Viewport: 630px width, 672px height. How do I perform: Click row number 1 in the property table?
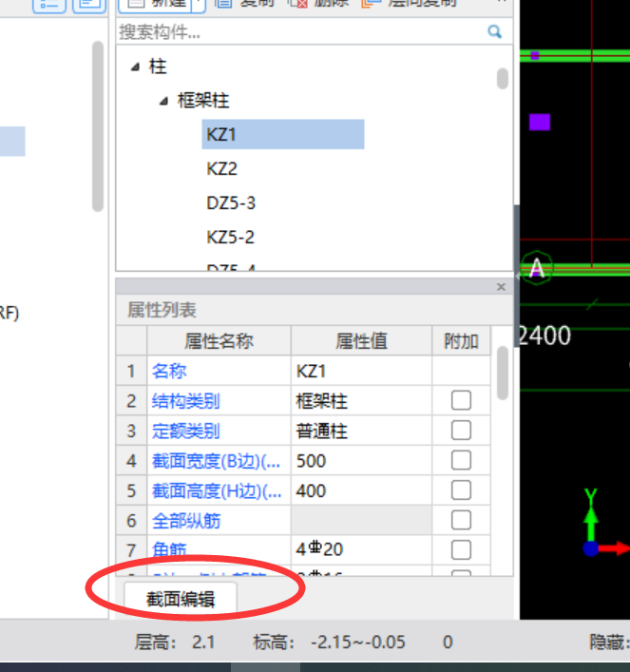(x=131, y=371)
